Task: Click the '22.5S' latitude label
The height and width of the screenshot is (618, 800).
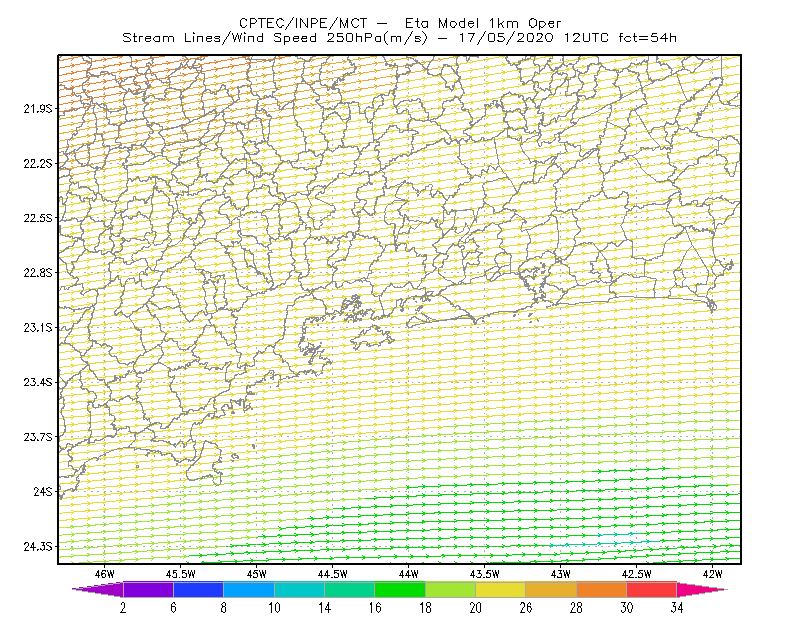Action: (x=38, y=218)
